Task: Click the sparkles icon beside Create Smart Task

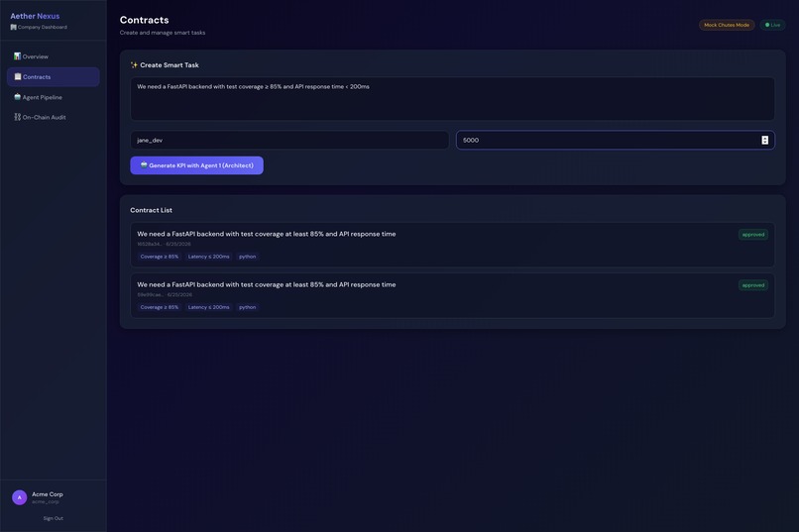Action: click(134, 65)
